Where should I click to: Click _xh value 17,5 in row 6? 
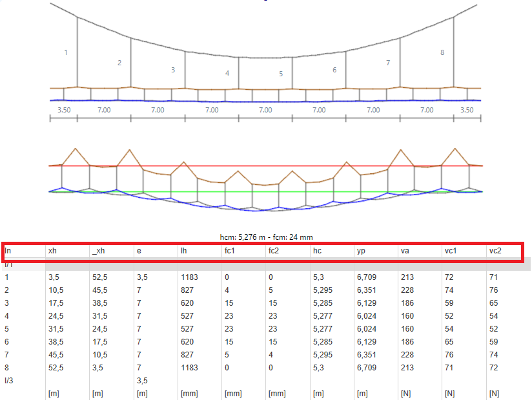[x=99, y=342]
